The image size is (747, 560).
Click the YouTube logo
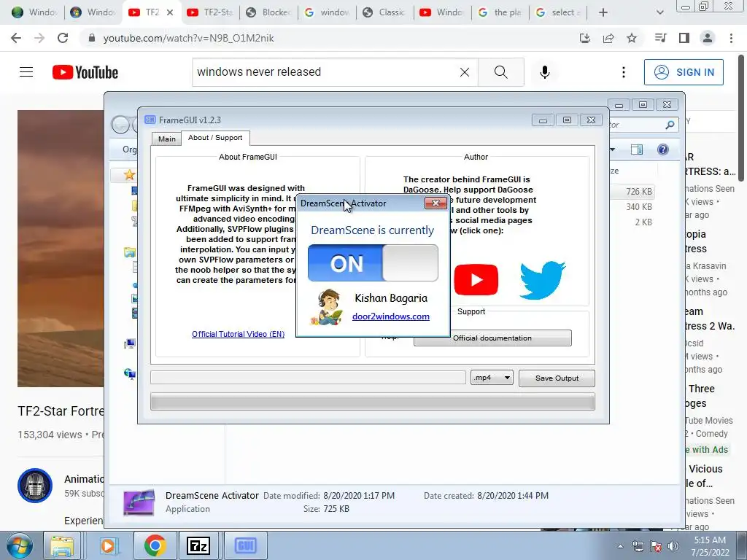pyautogui.click(x=85, y=72)
